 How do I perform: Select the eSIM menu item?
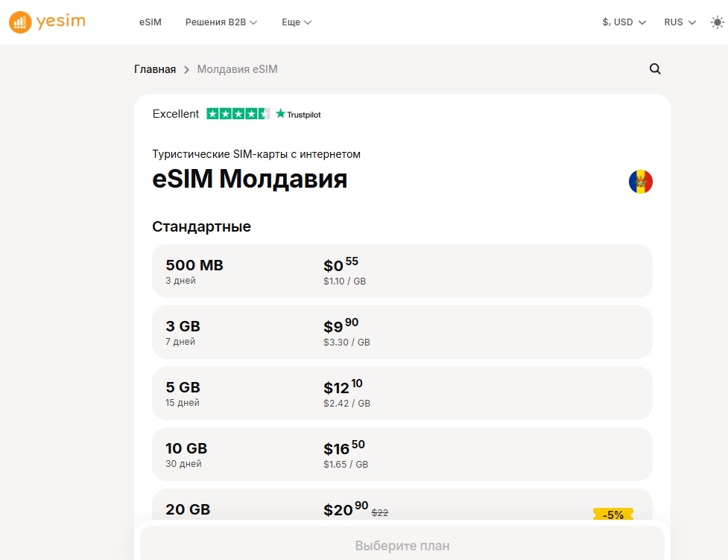pyautogui.click(x=150, y=22)
